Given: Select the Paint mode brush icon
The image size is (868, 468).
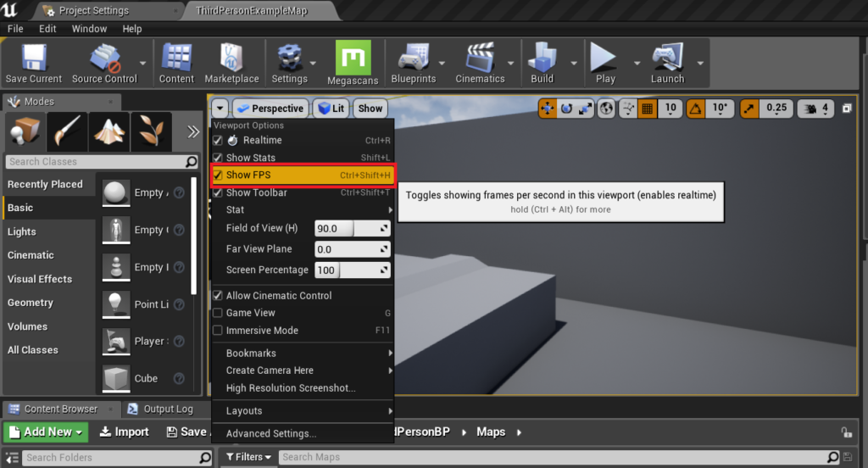Looking at the screenshot, I should [x=67, y=131].
